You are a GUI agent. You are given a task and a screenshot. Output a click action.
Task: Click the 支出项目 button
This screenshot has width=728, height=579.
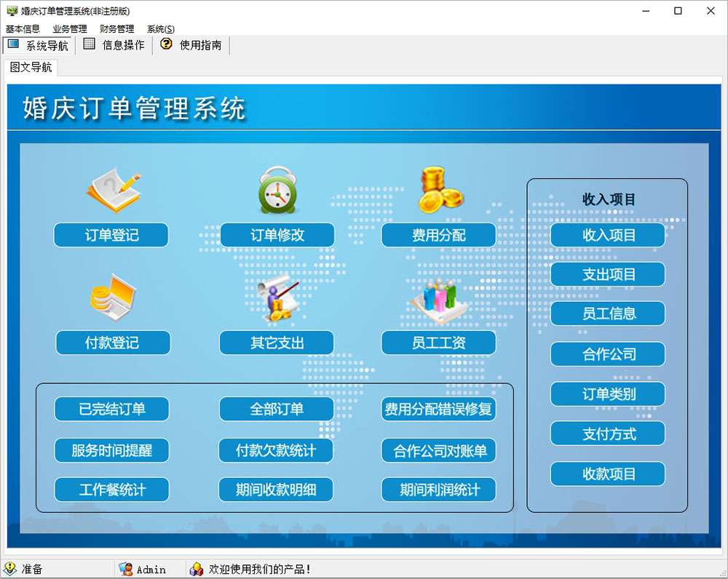click(608, 274)
